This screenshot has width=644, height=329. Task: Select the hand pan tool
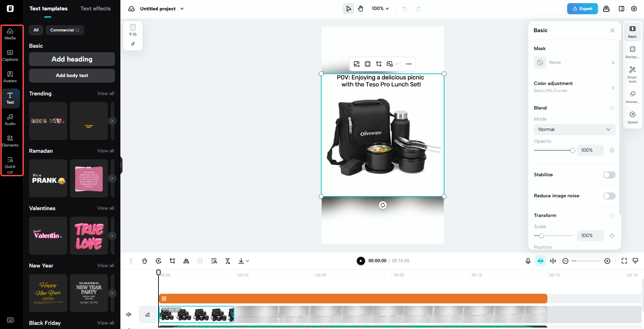(x=361, y=9)
